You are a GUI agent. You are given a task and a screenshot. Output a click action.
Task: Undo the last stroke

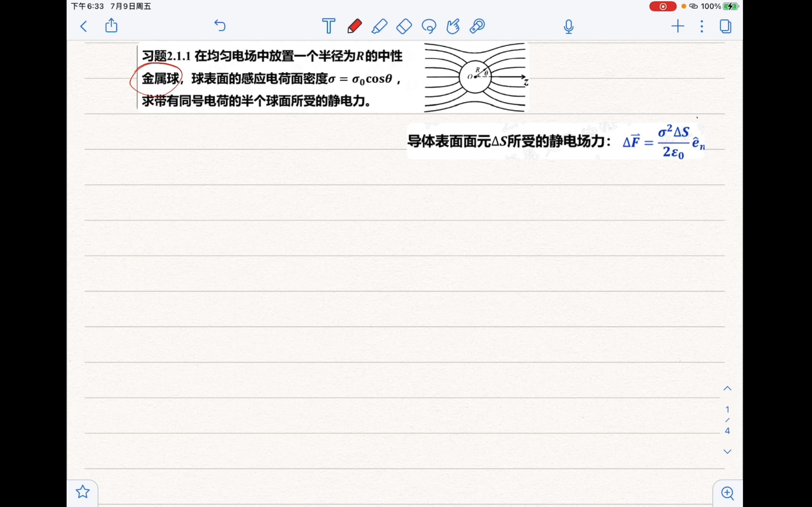[x=220, y=26]
